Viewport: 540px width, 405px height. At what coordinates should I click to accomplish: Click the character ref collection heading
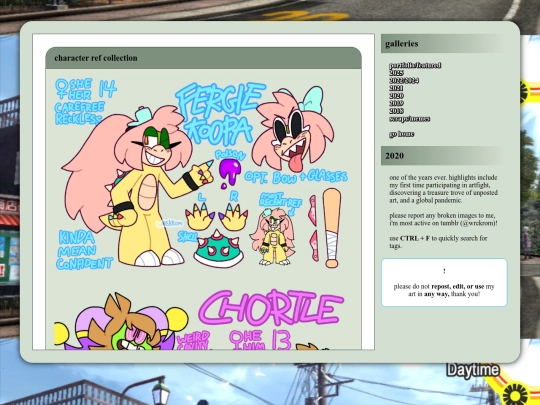(x=96, y=58)
